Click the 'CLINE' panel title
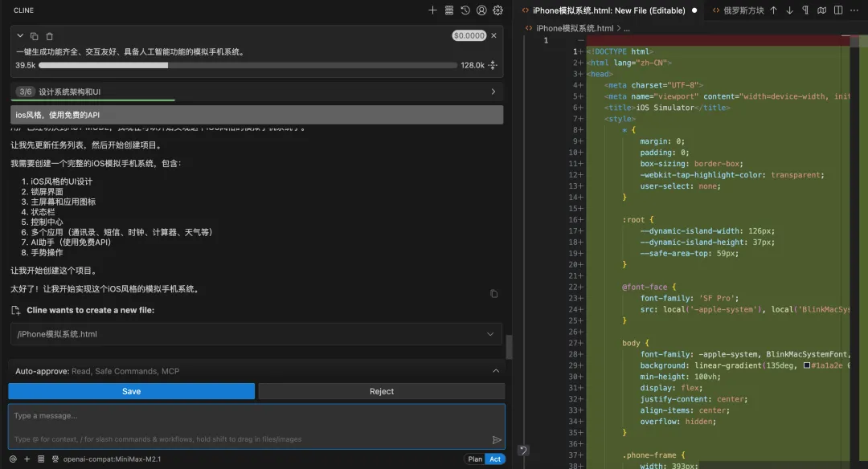Screen dimensions: 868x469 (x=23, y=10)
